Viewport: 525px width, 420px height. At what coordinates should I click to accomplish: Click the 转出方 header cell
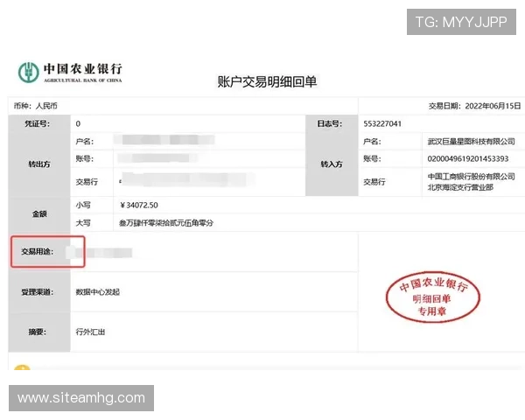(39, 164)
